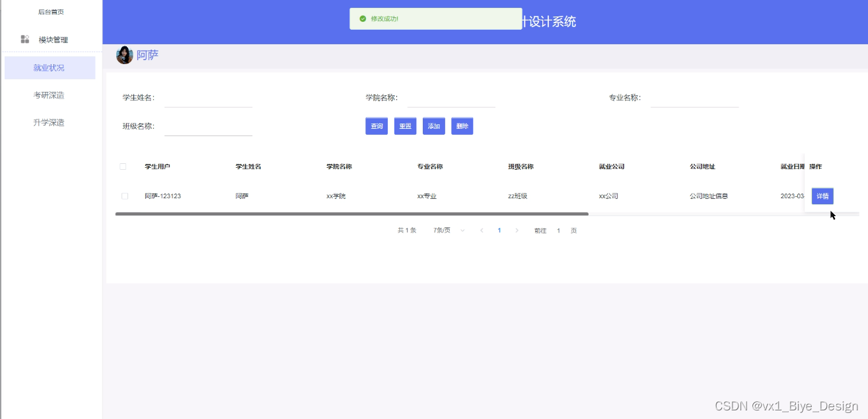Click page number 1 in pagination
The image size is (868, 419).
click(x=499, y=231)
